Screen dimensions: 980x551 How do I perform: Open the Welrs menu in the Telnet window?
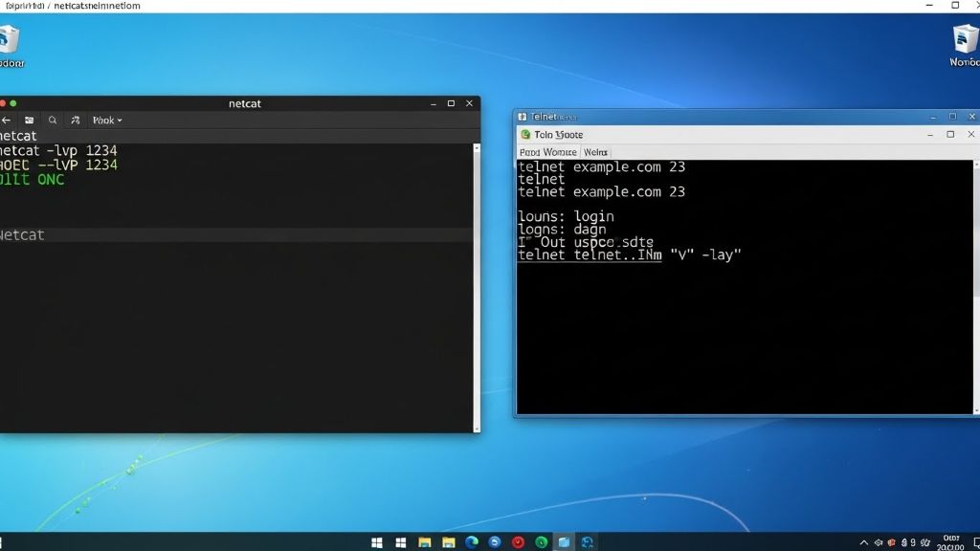596,151
